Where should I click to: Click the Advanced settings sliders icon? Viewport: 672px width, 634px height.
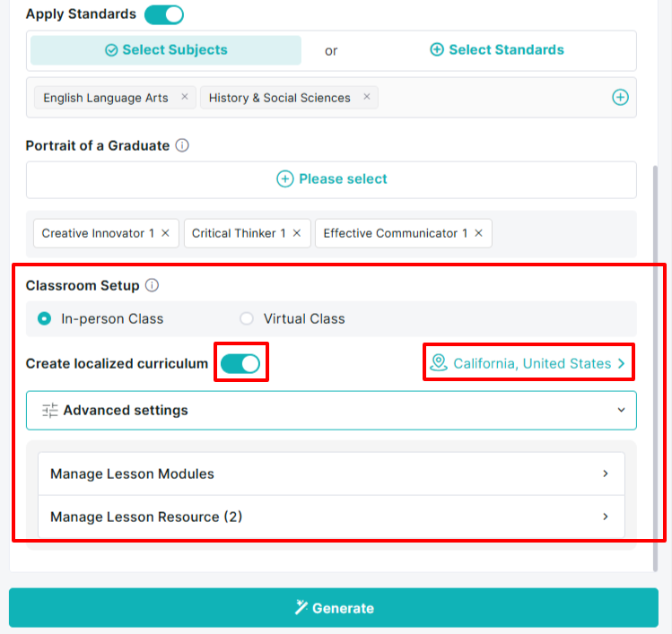[x=49, y=410]
